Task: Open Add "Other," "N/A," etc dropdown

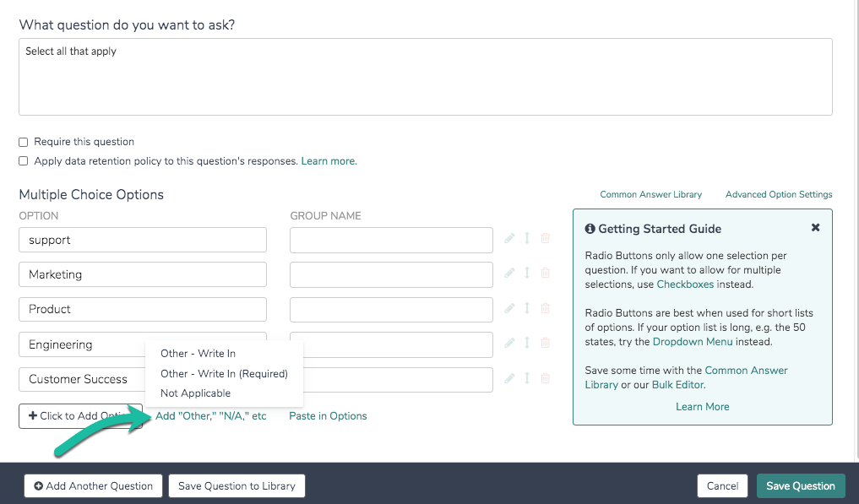Action: coord(211,416)
